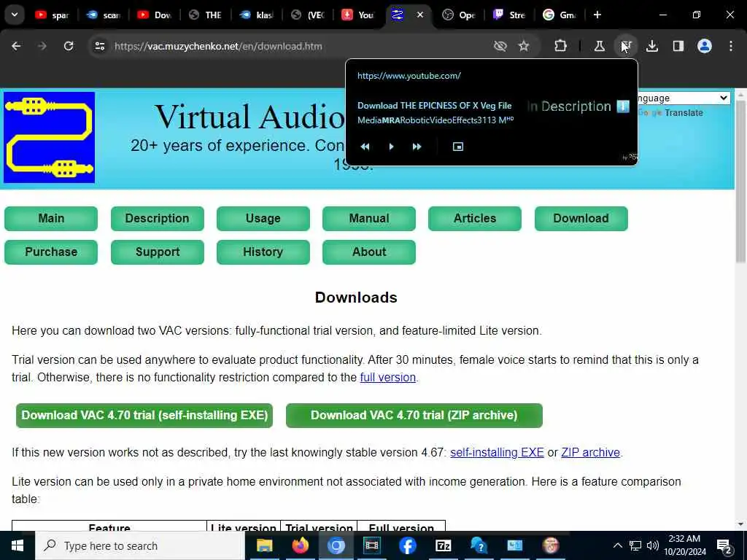Open the Articles navigation button
The image size is (747, 560).
[x=474, y=219]
